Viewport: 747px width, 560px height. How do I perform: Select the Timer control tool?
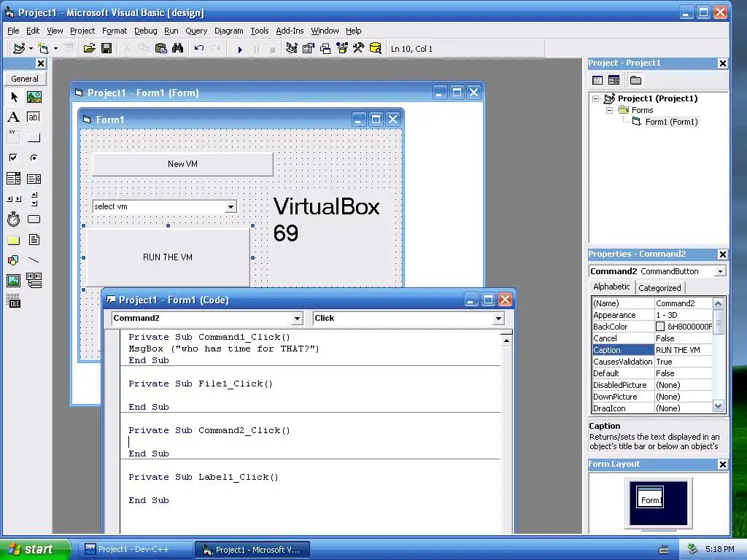pos(14,219)
